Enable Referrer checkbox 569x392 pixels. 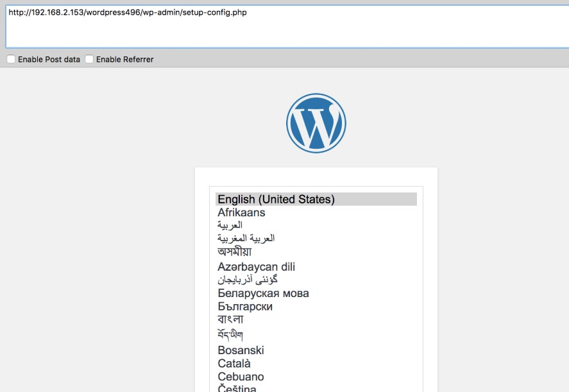[x=89, y=59]
